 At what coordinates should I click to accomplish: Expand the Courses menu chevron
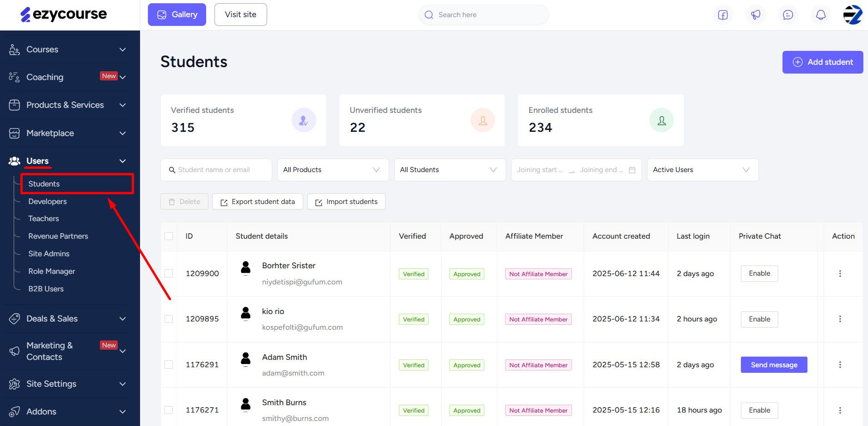click(122, 49)
